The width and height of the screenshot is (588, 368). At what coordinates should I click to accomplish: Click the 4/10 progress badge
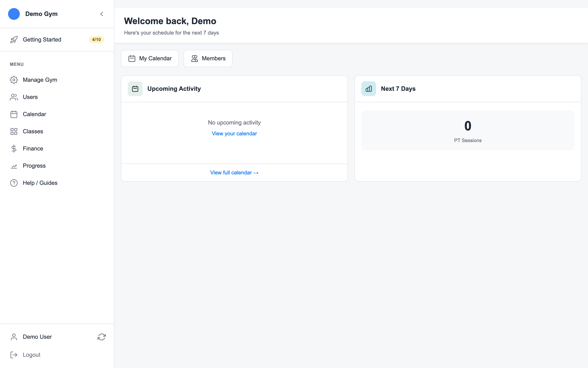(x=96, y=39)
